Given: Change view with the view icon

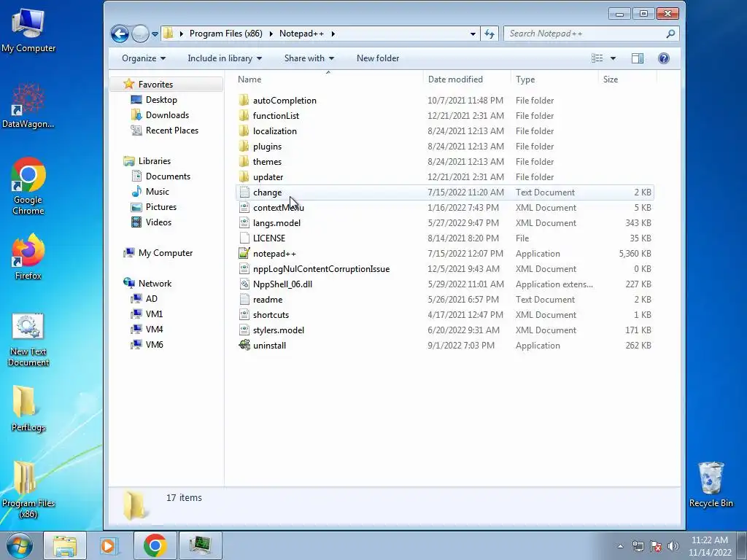Looking at the screenshot, I should click(597, 58).
